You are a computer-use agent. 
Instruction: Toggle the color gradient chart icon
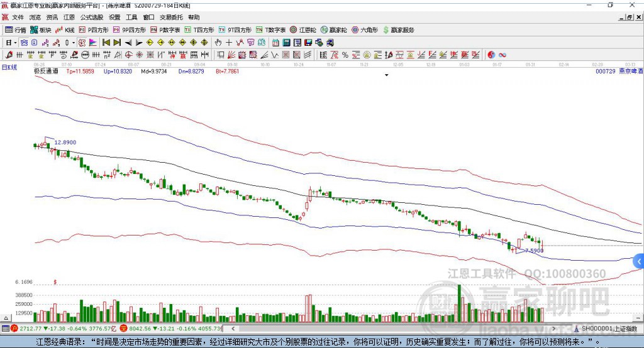(93, 43)
